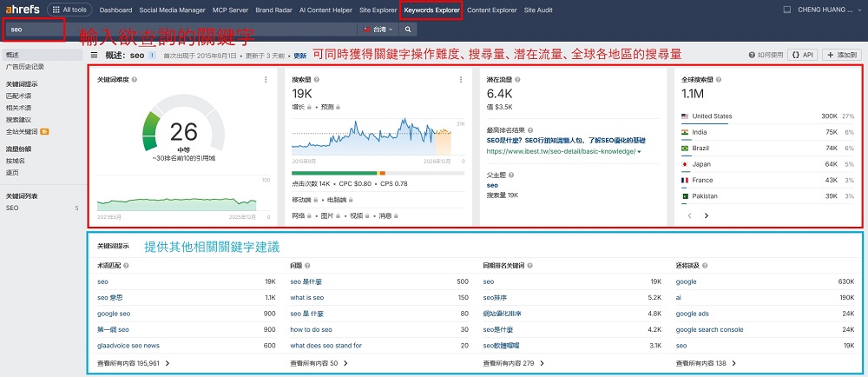Open three-dot menu on 搜索量 card
The height and width of the screenshot is (377, 868).
tap(461, 80)
